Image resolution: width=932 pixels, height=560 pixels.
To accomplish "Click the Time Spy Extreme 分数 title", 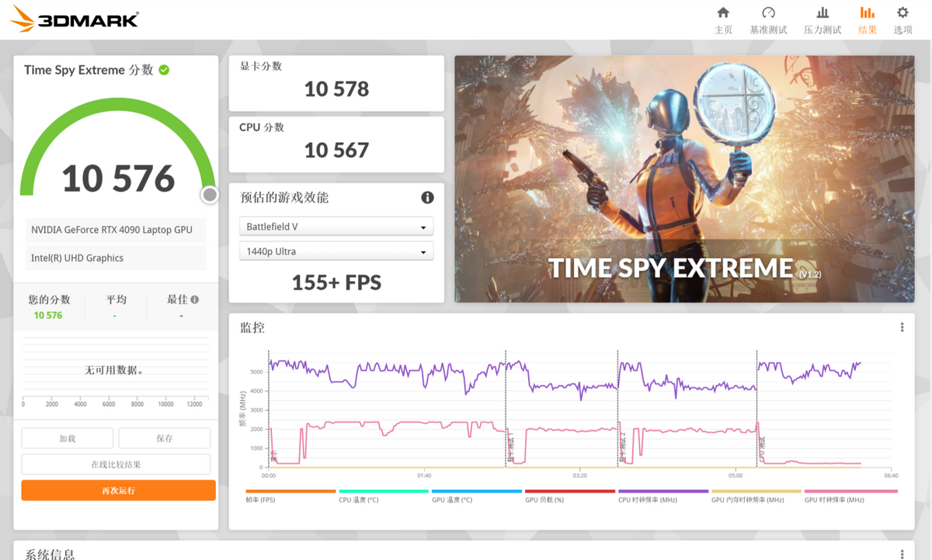I will 89,70.
